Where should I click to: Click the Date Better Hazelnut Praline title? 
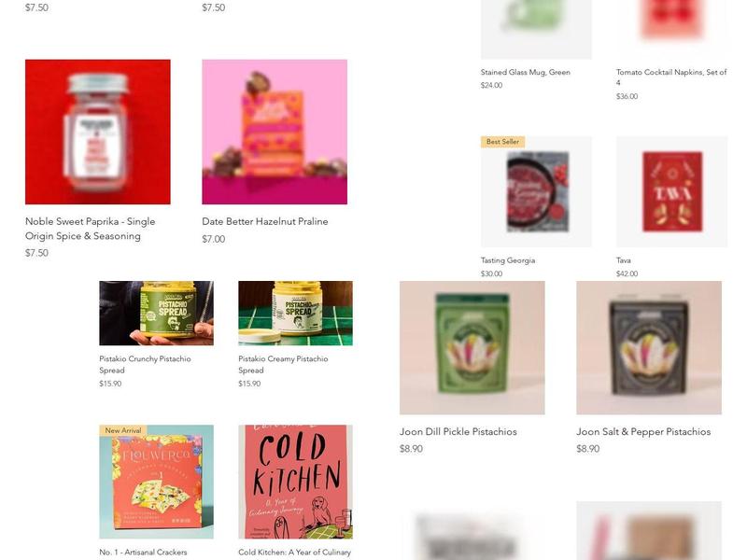265,221
